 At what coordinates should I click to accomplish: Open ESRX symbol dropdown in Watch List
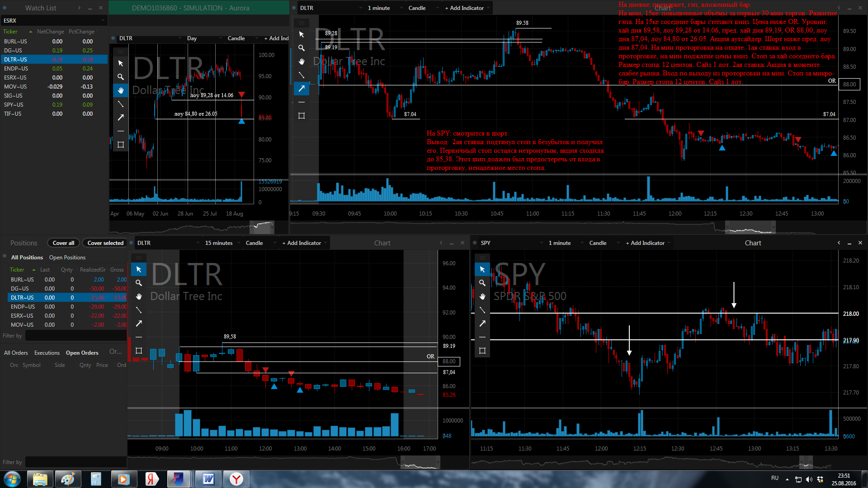[x=54, y=20]
